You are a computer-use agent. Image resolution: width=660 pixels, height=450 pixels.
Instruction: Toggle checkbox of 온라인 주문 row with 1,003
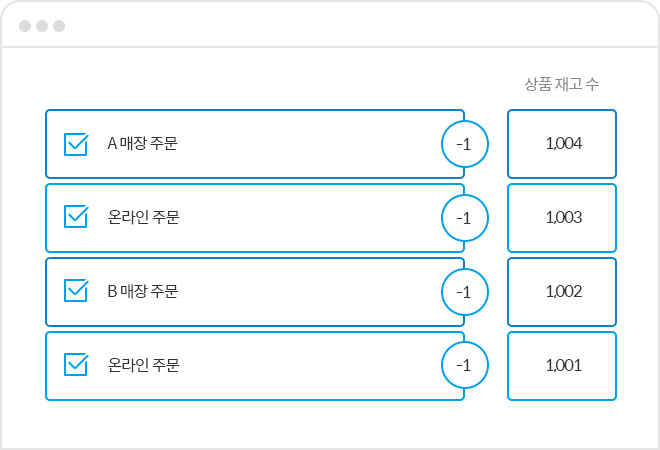point(76,216)
